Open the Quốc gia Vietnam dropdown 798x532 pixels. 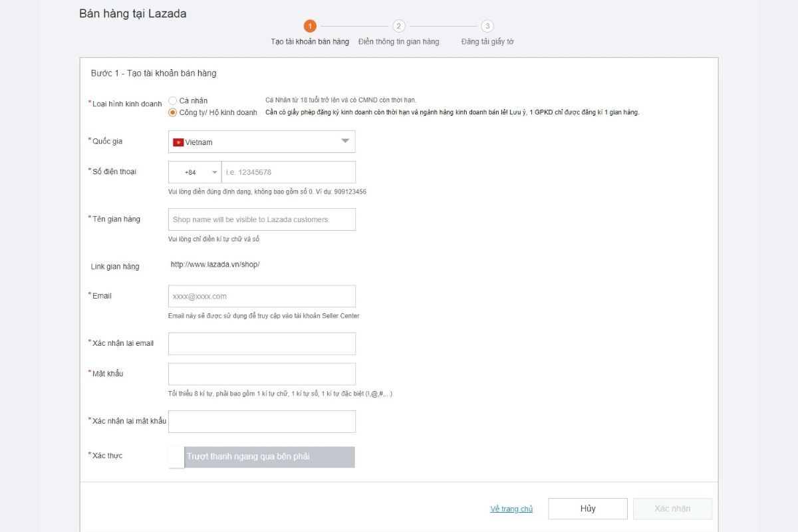(262, 142)
